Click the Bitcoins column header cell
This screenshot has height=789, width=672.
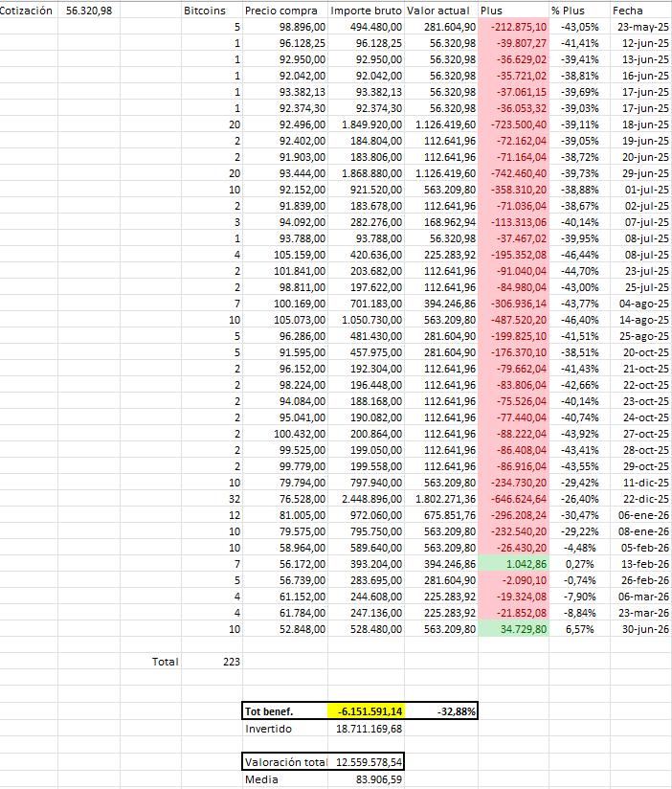coord(212,11)
